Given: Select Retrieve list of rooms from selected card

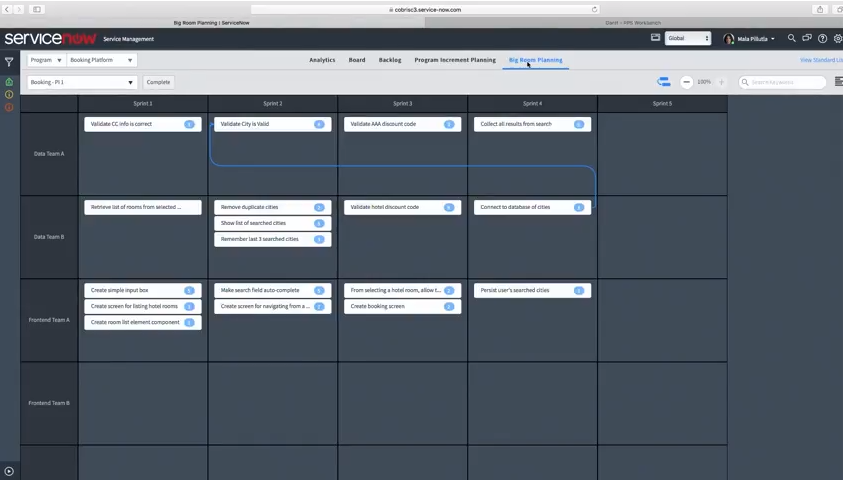Looking at the screenshot, I should (143, 207).
